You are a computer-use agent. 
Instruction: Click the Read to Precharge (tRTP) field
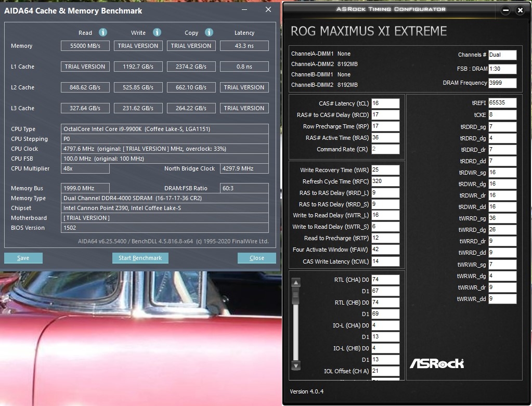385,238
